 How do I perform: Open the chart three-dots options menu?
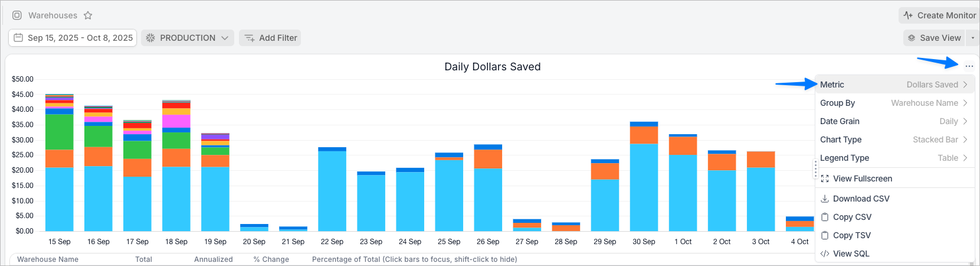969,66
